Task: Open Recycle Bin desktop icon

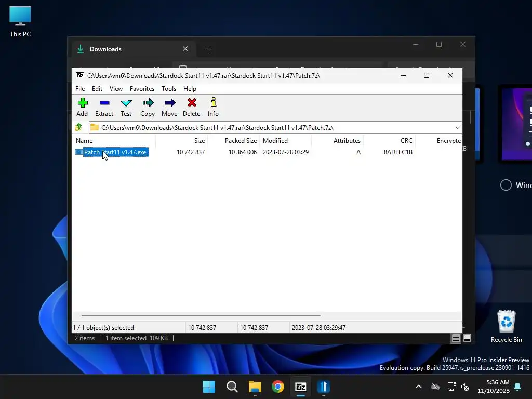Action: click(506, 327)
